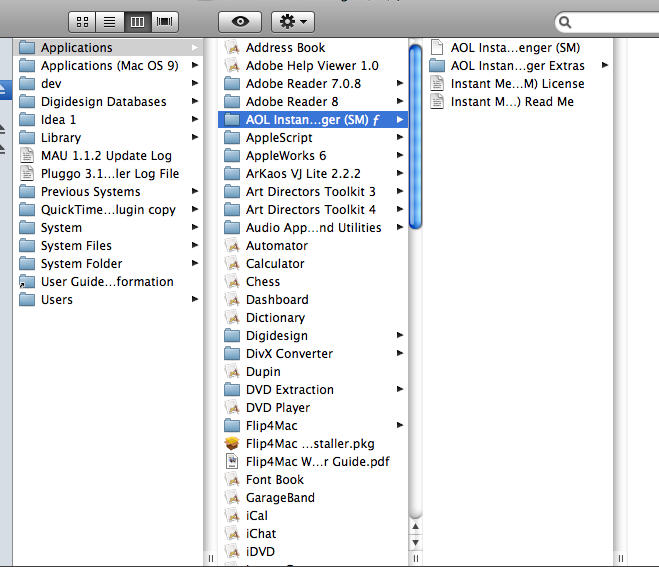
Task: Select the AOL Instant Messenger (SM) file icon
Action: coord(437,47)
